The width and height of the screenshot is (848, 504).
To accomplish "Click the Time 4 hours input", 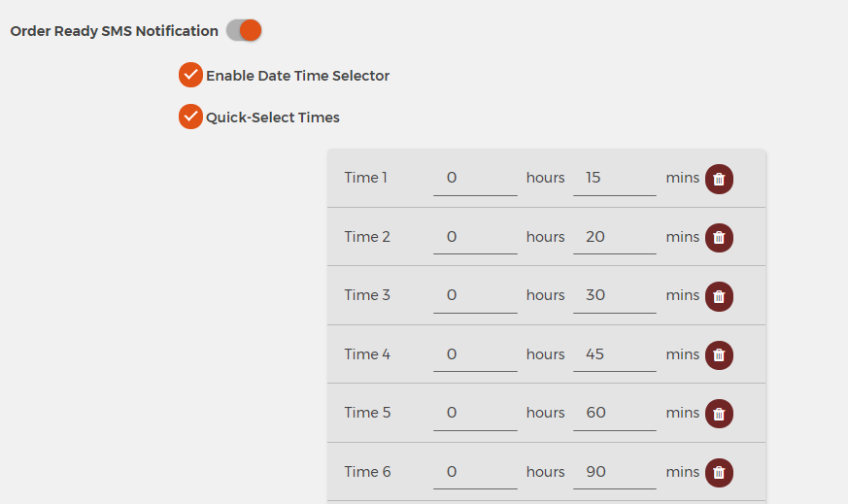I will click(x=475, y=354).
